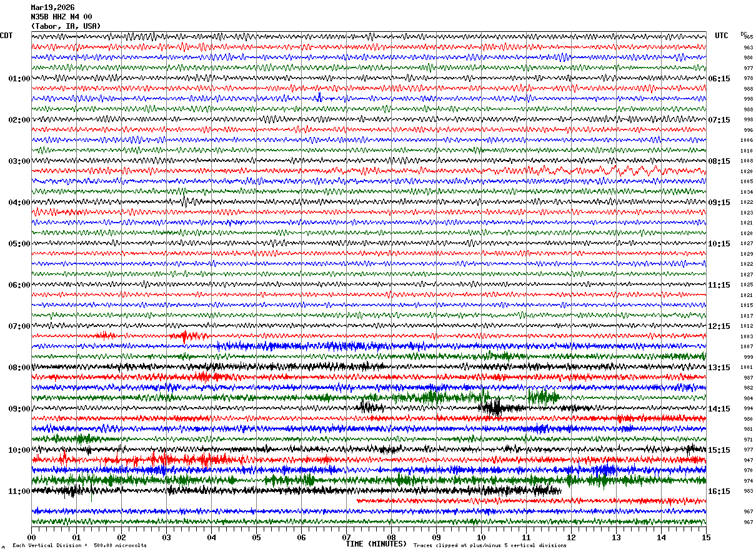Click the 'TIME (MINUTES)' axis title
Screen dimensions: 756x554
pyautogui.click(x=376, y=544)
